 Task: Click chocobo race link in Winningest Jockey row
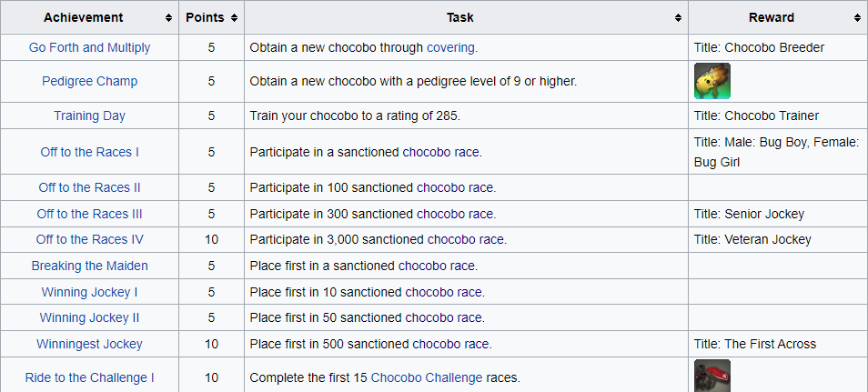pos(450,344)
